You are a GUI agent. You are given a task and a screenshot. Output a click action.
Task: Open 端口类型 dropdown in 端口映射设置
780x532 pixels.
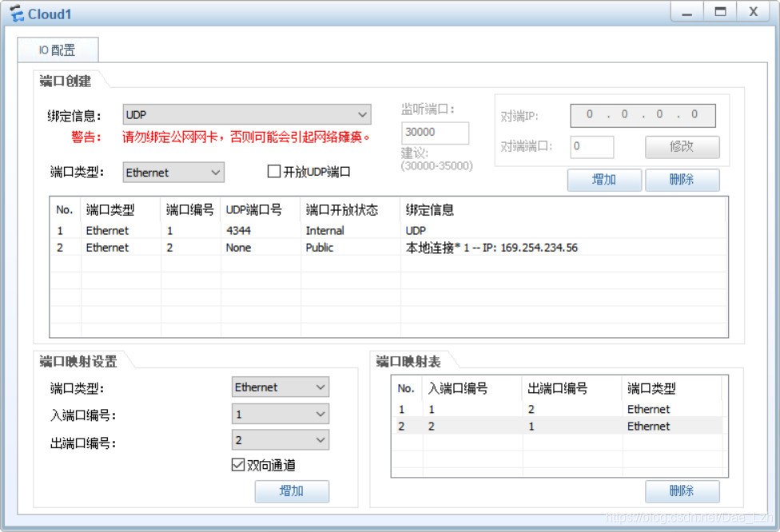pyautogui.click(x=280, y=387)
